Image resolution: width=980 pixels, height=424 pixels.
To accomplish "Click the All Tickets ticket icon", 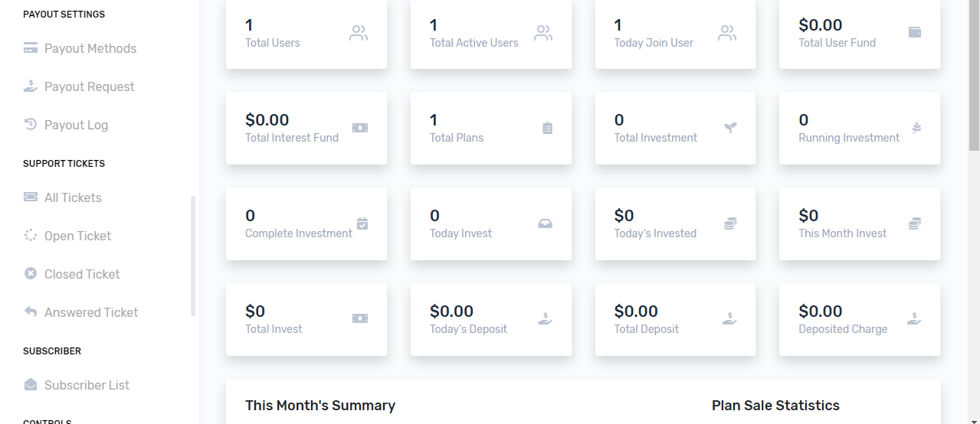I will [x=31, y=197].
